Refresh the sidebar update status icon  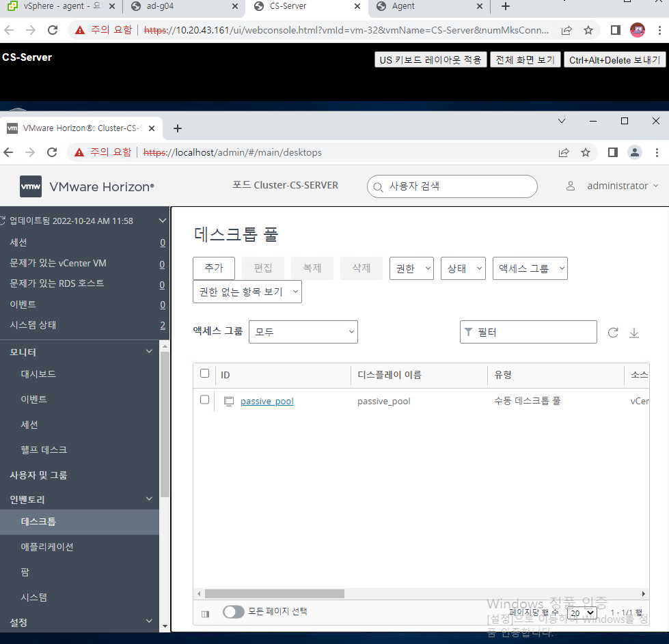point(3,221)
